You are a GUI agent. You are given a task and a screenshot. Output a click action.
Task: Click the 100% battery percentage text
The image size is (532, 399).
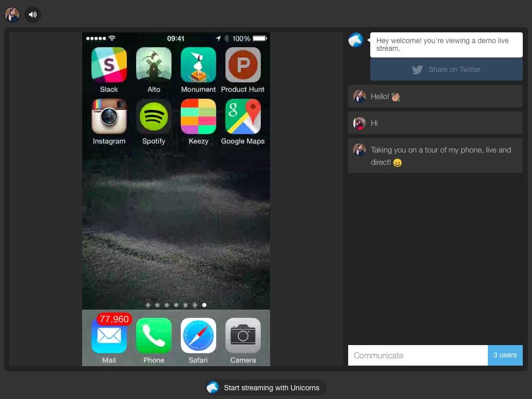241,39
